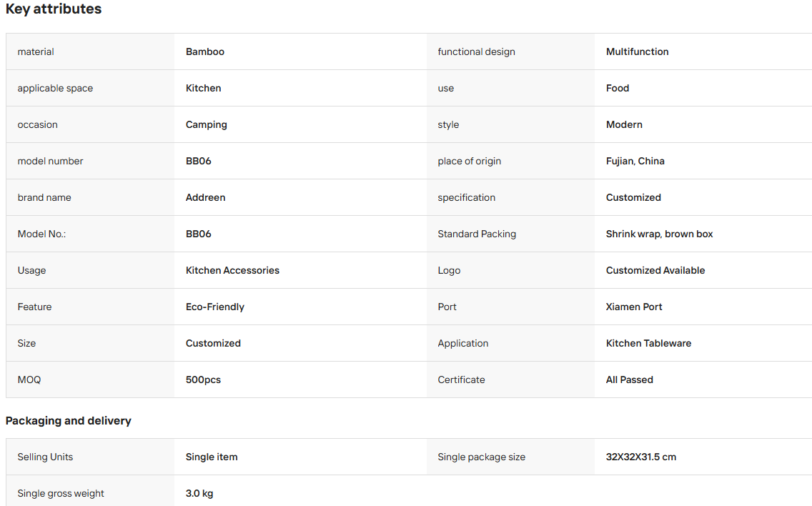The image size is (812, 506).
Task: Click the Key attributes heading
Action: click(54, 9)
